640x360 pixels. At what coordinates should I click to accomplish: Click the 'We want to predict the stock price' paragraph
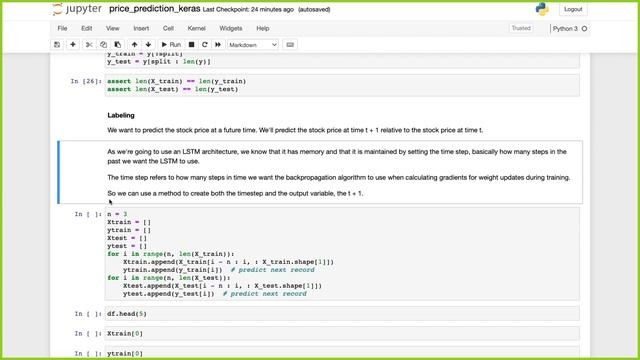click(x=295, y=130)
